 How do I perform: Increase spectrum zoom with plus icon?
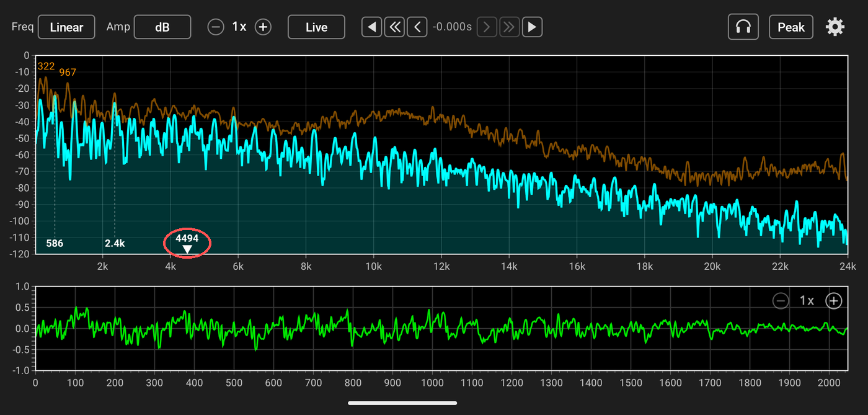tap(263, 27)
